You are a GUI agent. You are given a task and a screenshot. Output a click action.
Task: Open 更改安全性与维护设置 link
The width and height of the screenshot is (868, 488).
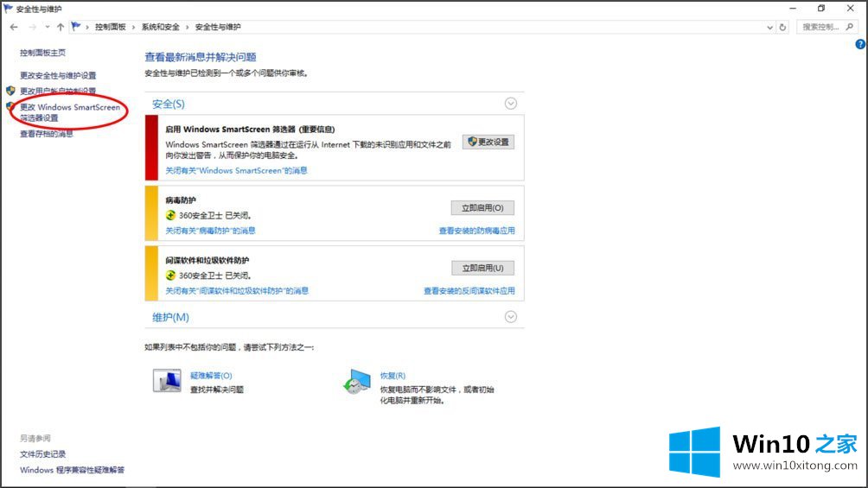point(58,75)
